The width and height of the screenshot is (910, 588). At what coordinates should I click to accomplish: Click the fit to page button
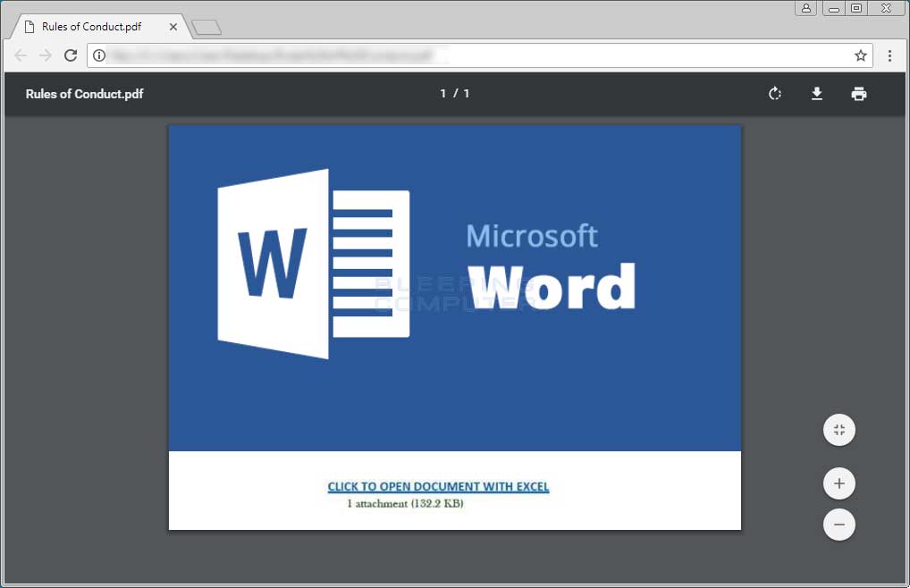pyautogui.click(x=839, y=430)
